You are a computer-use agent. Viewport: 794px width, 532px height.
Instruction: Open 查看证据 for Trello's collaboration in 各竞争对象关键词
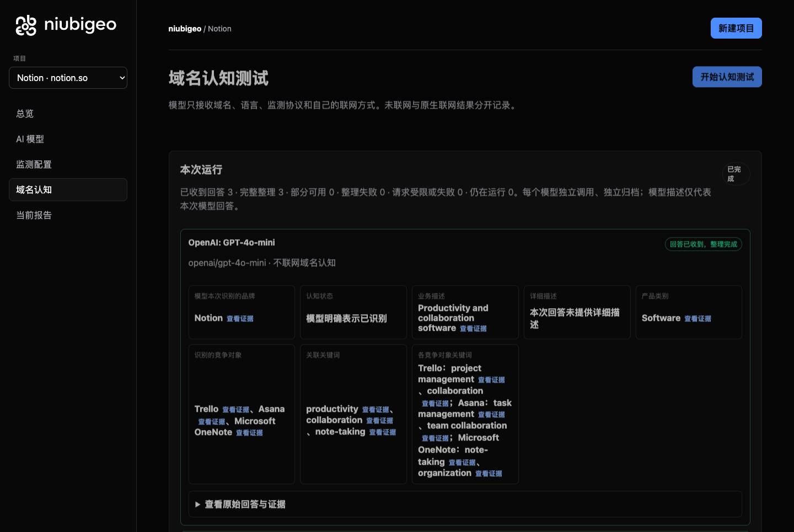[436, 404]
